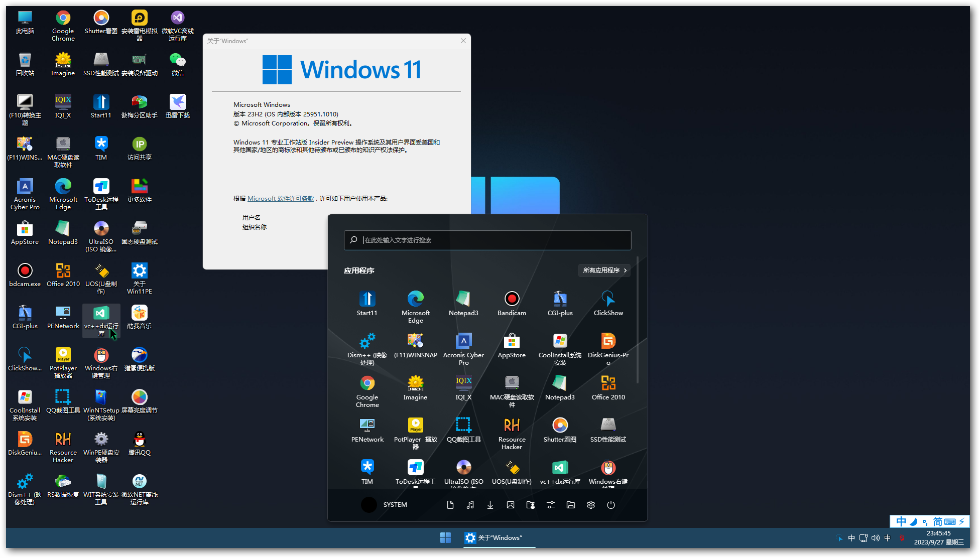Open Shutter看图 in the Start menu
This screenshot has width=980, height=558.
pyautogui.click(x=560, y=430)
